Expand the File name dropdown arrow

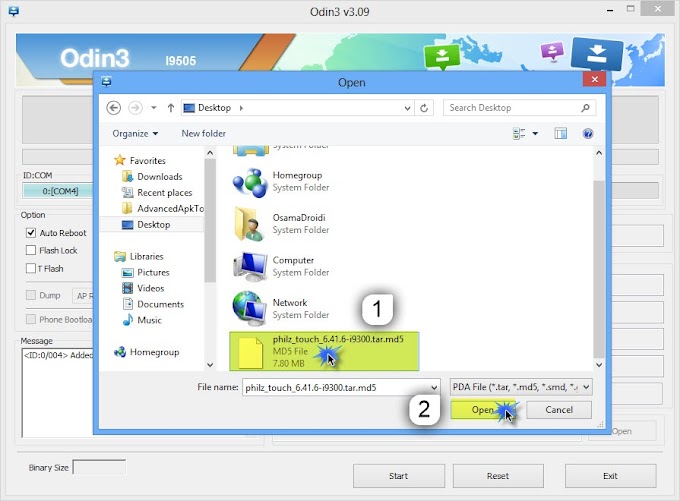(x=434, y=387)
